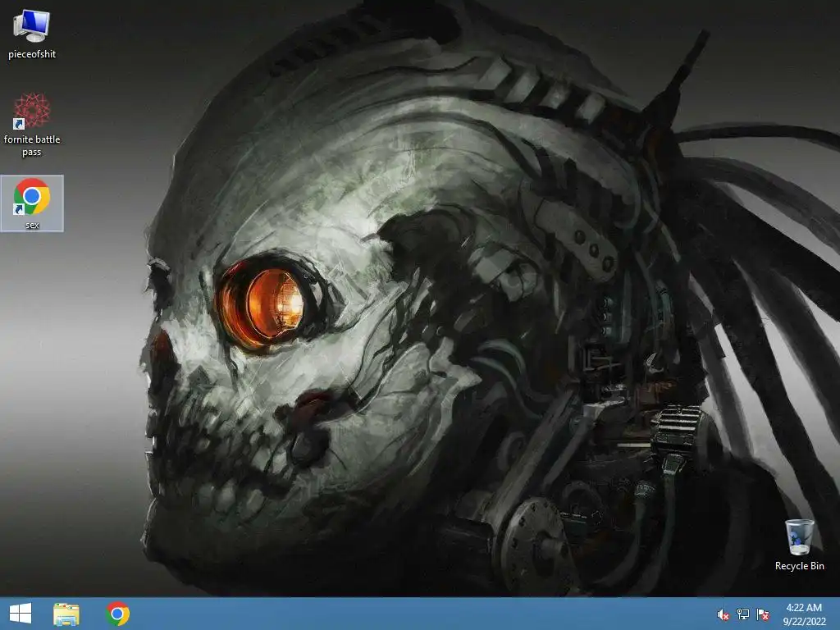
Task: Launch Google Chrome from the taskbar
Action: [118, 614]
